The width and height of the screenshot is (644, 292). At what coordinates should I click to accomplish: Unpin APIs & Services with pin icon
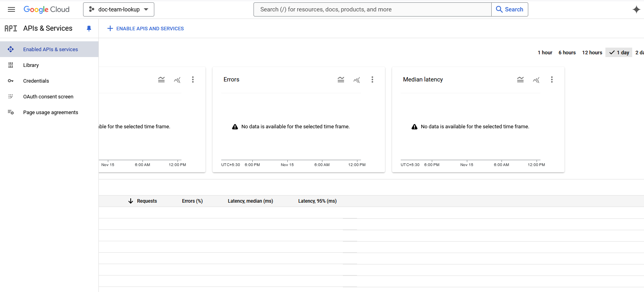[89, 28]
